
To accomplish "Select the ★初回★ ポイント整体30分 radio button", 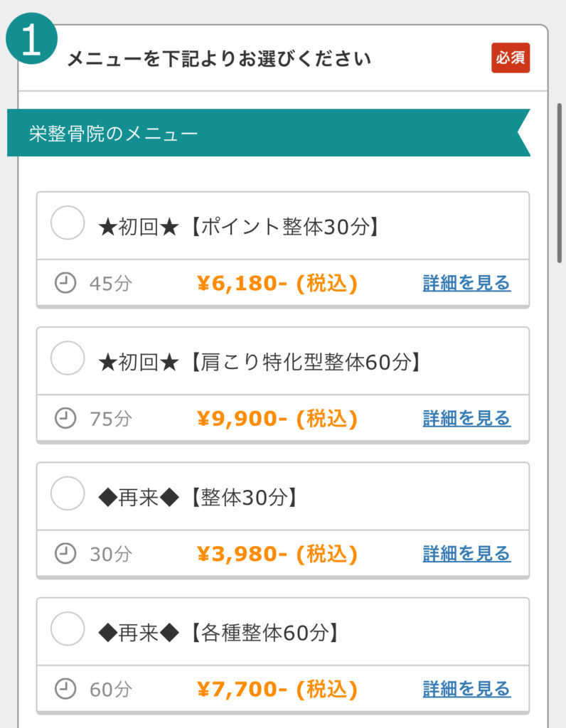I will click(68, 224).
